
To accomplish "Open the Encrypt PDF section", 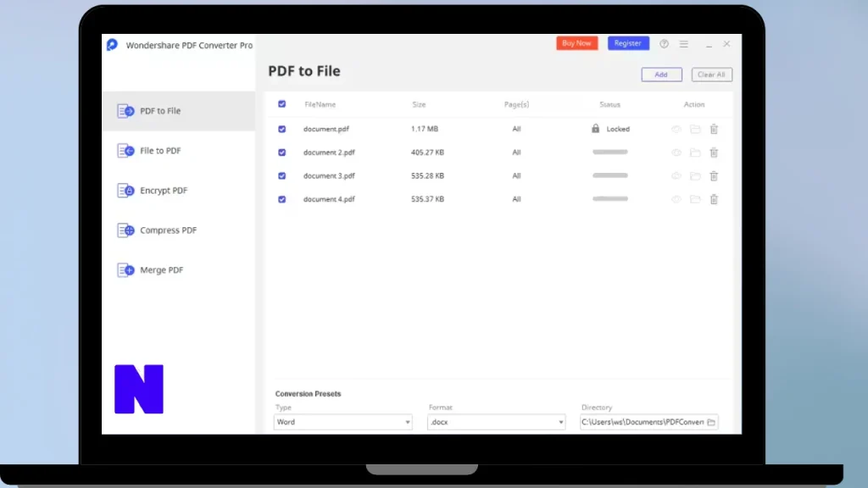I will pyautogui.click(x=179, y=191).
